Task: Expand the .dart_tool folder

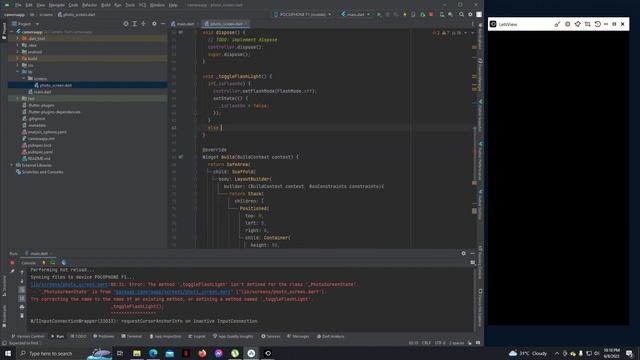Action: tap(18, 38)
